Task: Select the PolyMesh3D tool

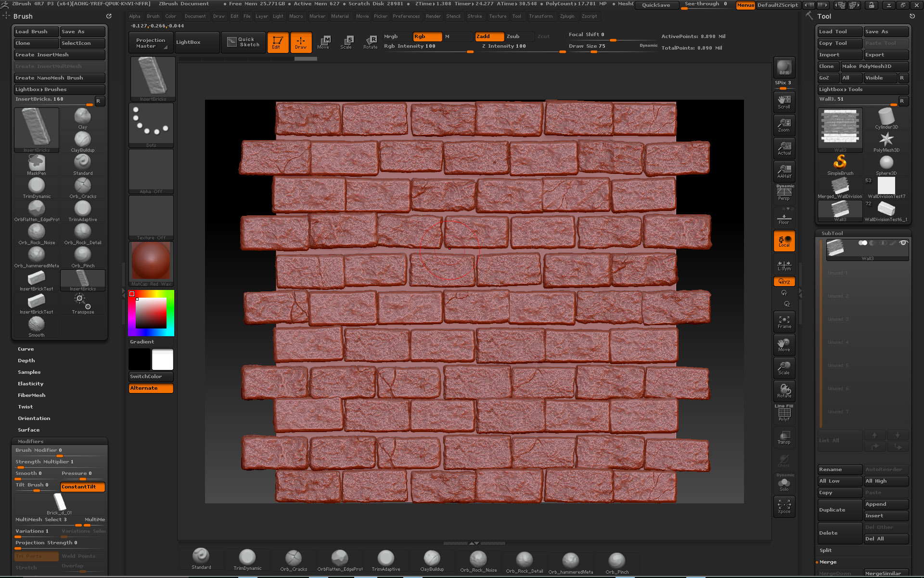Action: tap(886, 142)
